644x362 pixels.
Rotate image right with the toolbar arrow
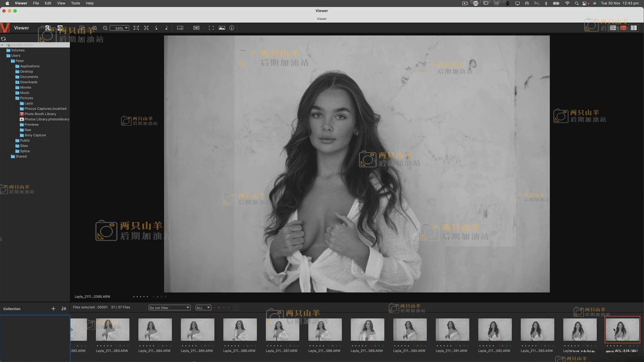pyautogui.click(x=166, y=28)
